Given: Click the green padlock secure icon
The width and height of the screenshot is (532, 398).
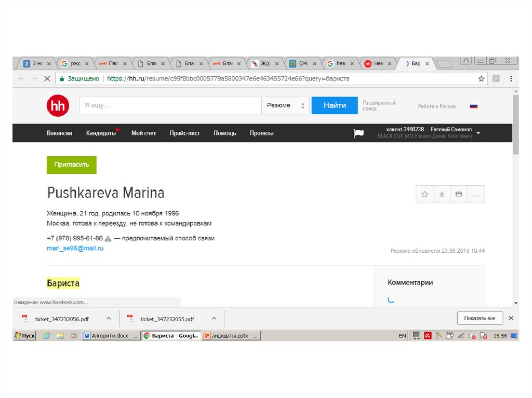Looking at the screenshot, I should (x=62, y=79).
